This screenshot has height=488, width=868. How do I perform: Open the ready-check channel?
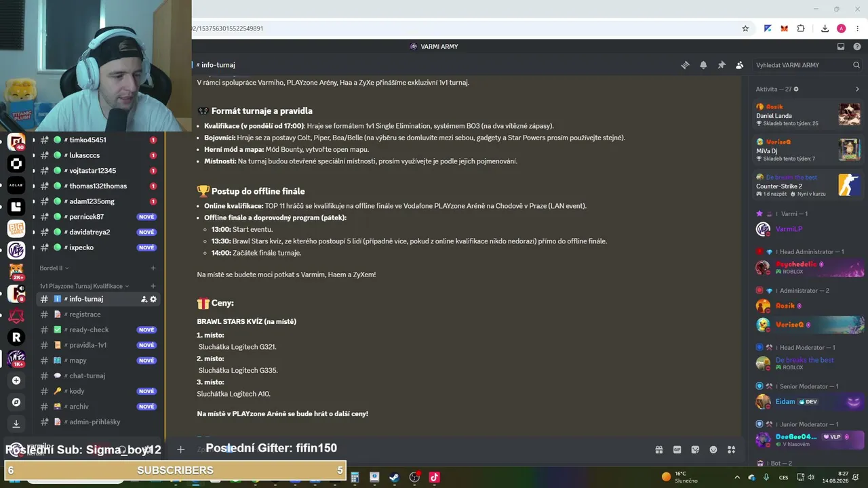click(x=98, y=330)
